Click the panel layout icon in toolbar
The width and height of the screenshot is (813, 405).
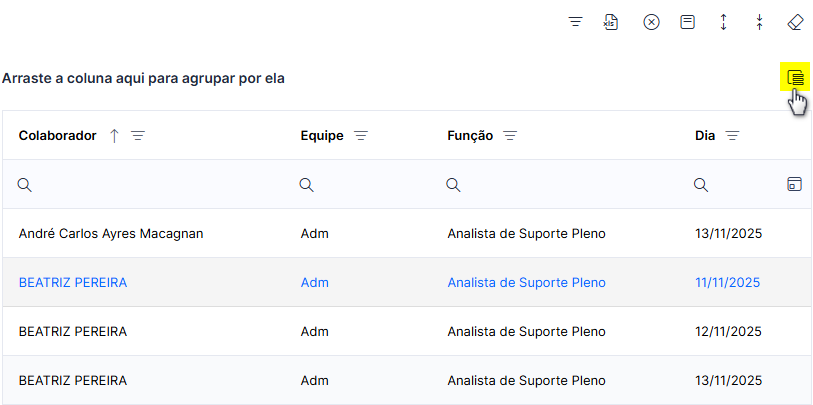[x=688, y=22]
